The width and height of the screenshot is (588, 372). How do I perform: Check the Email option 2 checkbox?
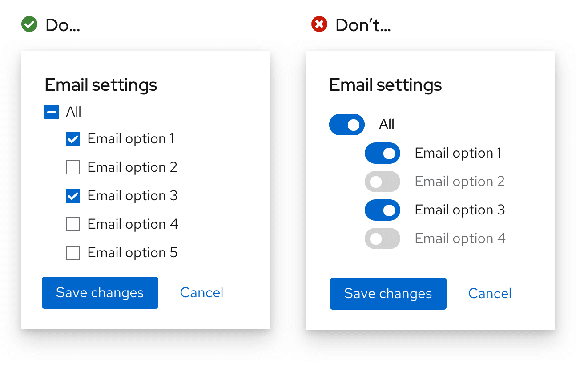(x=73, y=167)
